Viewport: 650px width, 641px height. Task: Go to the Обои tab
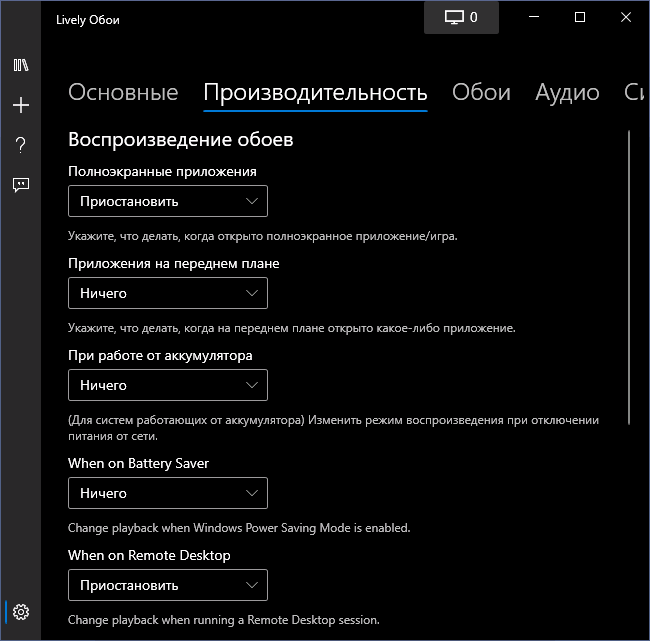click(481, 92)
